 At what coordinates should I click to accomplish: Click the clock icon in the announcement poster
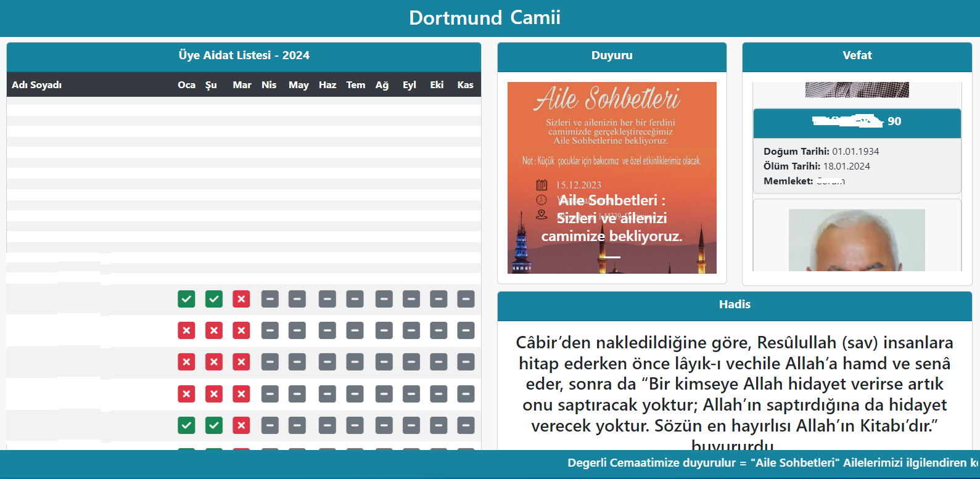coord(541,200)
